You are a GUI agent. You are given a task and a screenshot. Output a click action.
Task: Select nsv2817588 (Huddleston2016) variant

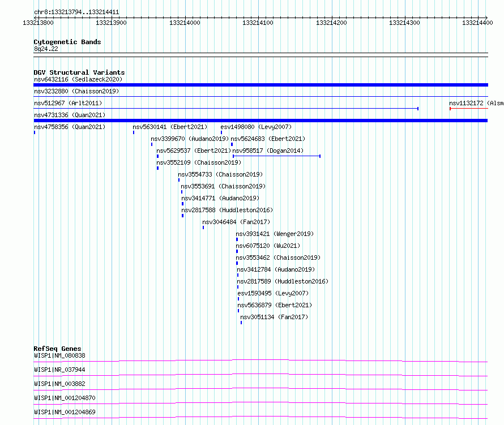click(x=227, y=210)
